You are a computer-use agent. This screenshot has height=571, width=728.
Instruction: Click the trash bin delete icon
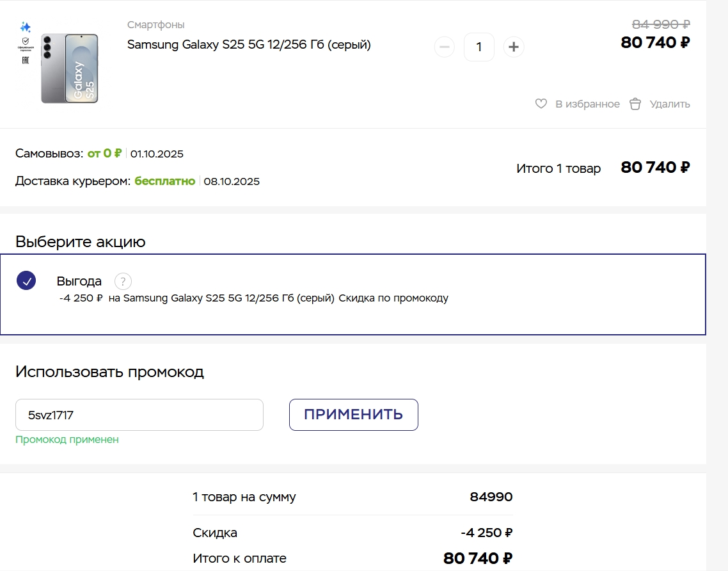click(635, 104)
